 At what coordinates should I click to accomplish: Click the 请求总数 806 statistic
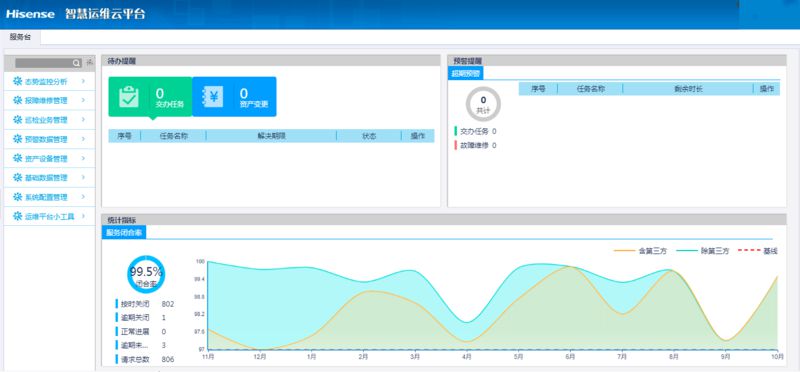(x=145, y=359)
